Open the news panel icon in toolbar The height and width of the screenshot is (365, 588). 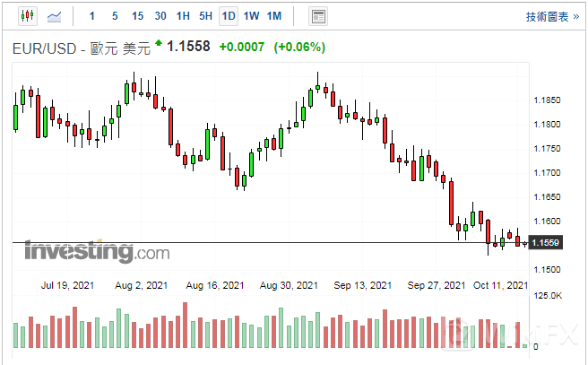317,16
